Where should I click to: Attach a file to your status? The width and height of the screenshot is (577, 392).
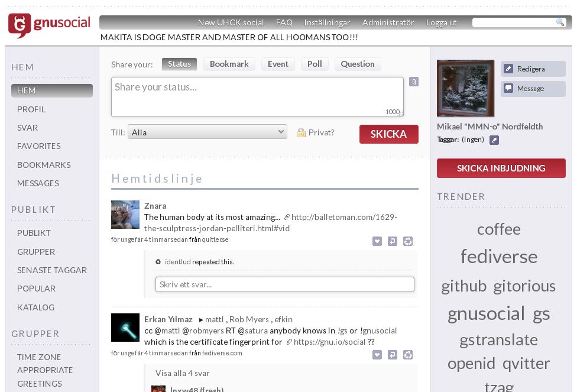tap(413, 82)
